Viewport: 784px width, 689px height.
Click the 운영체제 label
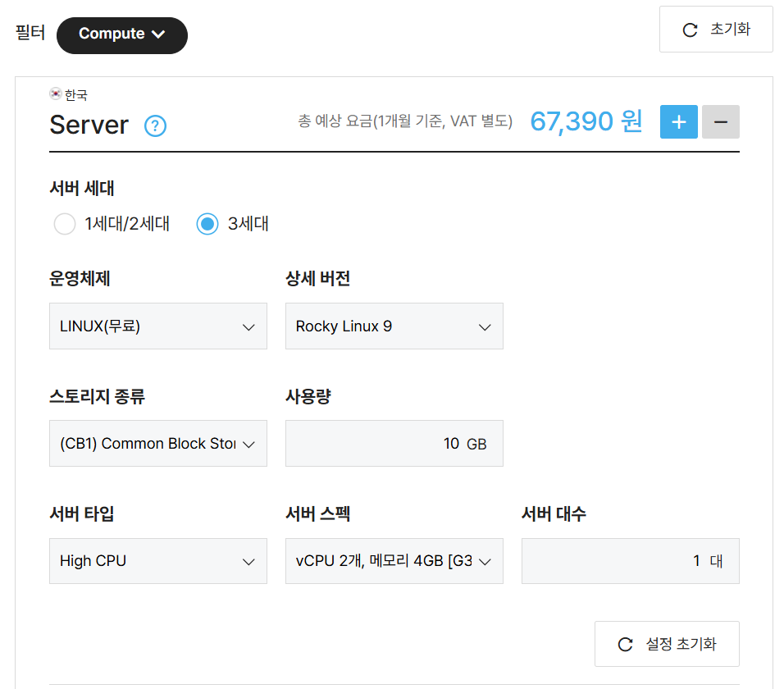[x=80, y=279]
